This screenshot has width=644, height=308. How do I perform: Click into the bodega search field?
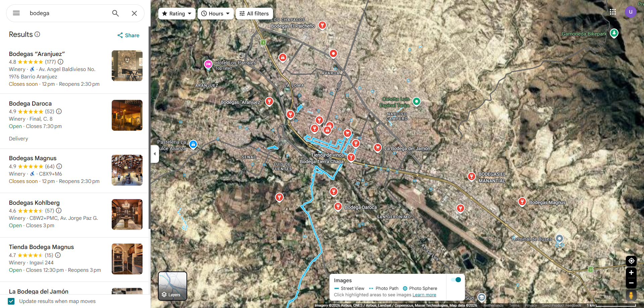[67, 13]
